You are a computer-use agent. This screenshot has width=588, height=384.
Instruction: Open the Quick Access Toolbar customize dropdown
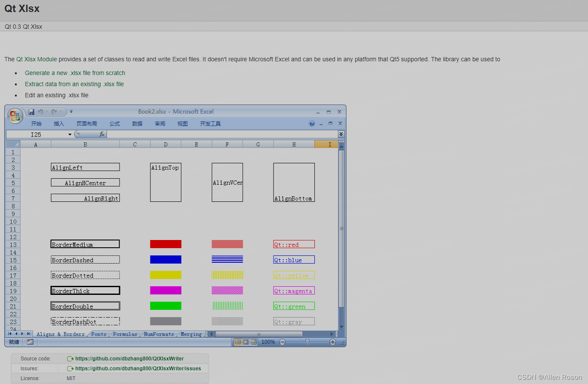71,111
